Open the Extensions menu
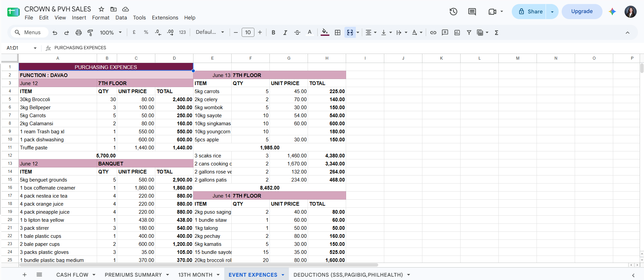Viewport: 644px width, 280px height. pos(165,18)
